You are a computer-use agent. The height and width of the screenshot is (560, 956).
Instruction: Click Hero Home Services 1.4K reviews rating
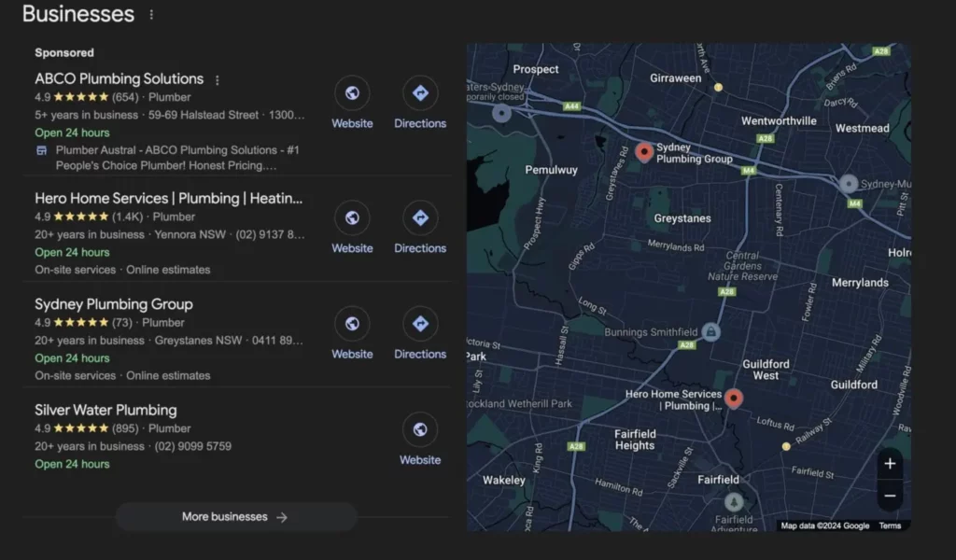[x=115, y=217]
